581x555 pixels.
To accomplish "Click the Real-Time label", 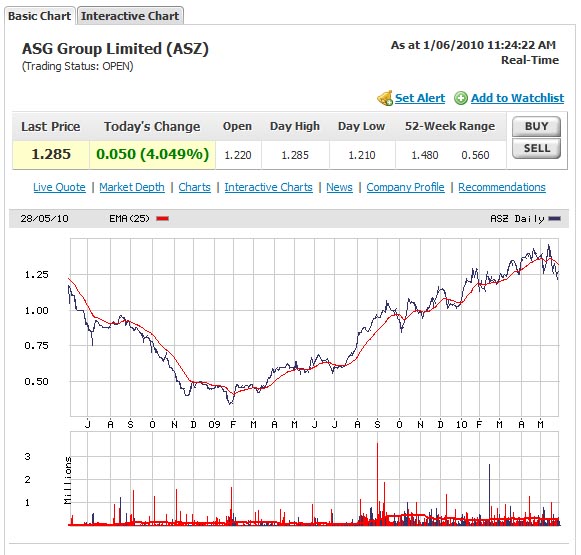I will point(530,60).
